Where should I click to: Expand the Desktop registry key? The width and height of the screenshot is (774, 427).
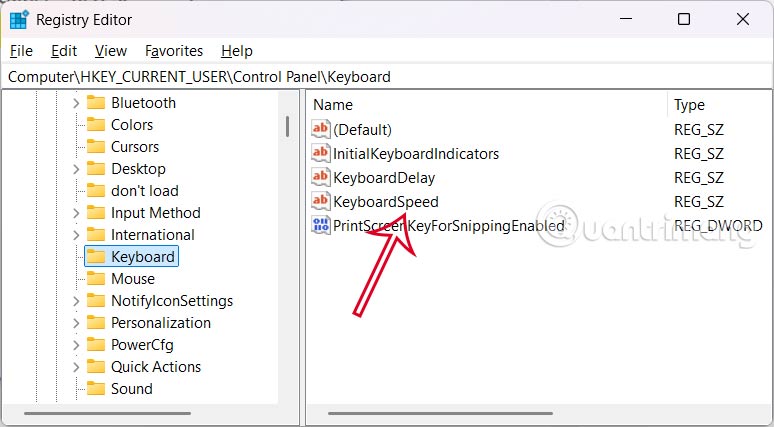click(x=76, y=169)
